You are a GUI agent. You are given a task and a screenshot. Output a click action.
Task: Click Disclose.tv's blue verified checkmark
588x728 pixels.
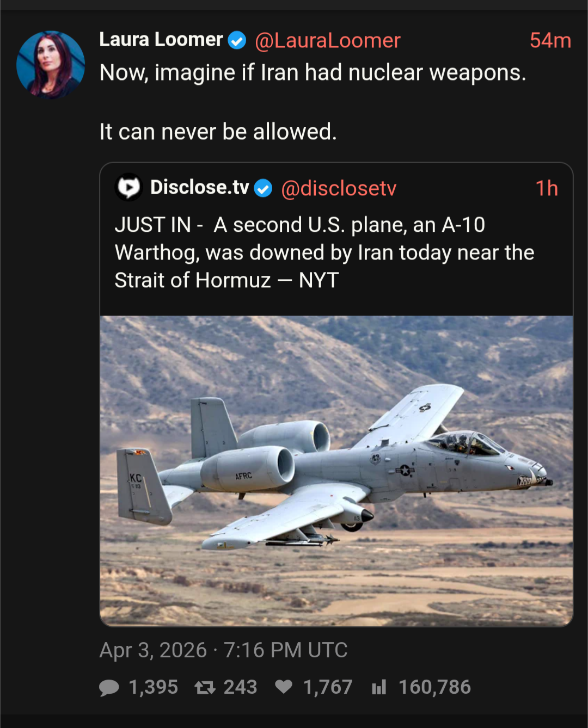264,188
